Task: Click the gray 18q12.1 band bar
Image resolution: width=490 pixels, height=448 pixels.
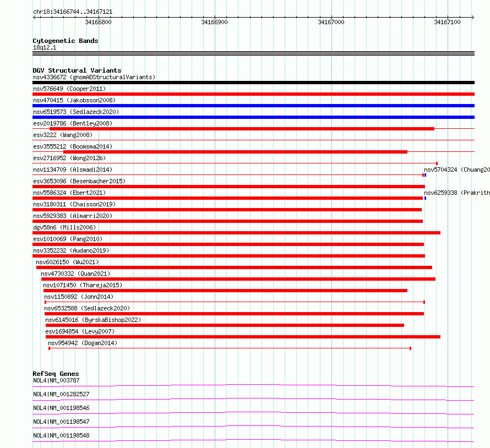Action: (x=253, y=53)
